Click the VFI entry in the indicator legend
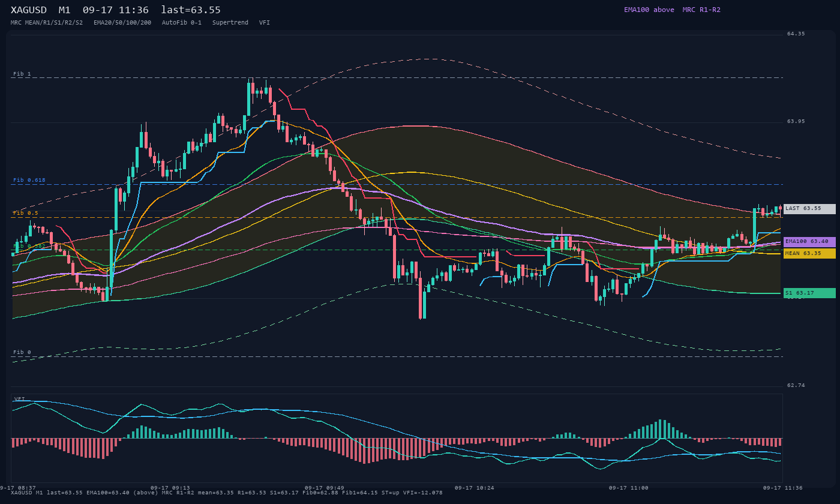840x504 pixels. (x=265, y=23)
